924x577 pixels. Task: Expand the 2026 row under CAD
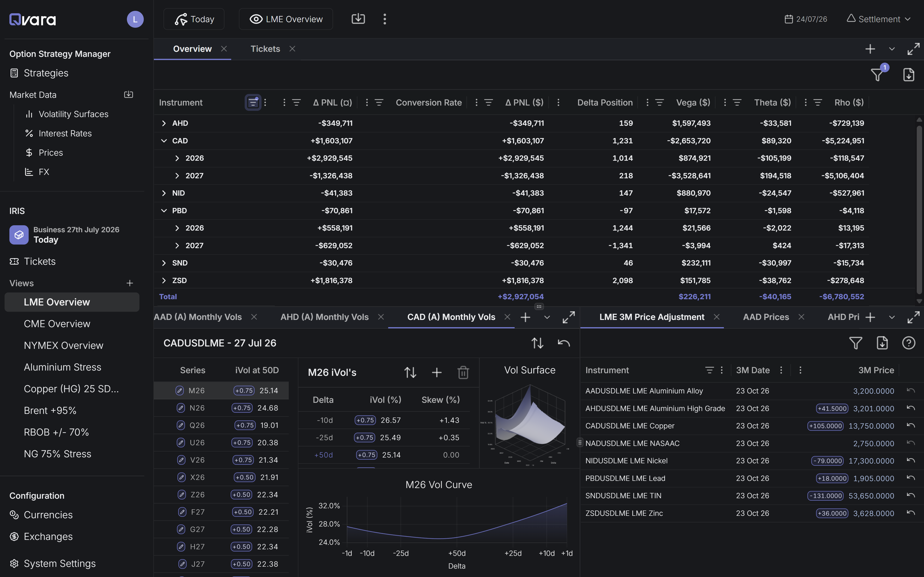pos(177,158)
